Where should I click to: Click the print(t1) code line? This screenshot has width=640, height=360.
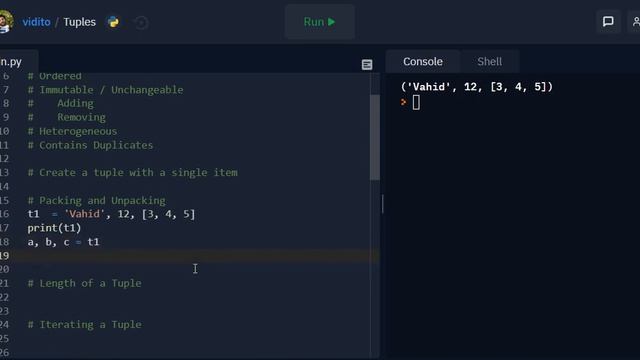[54, 228]
